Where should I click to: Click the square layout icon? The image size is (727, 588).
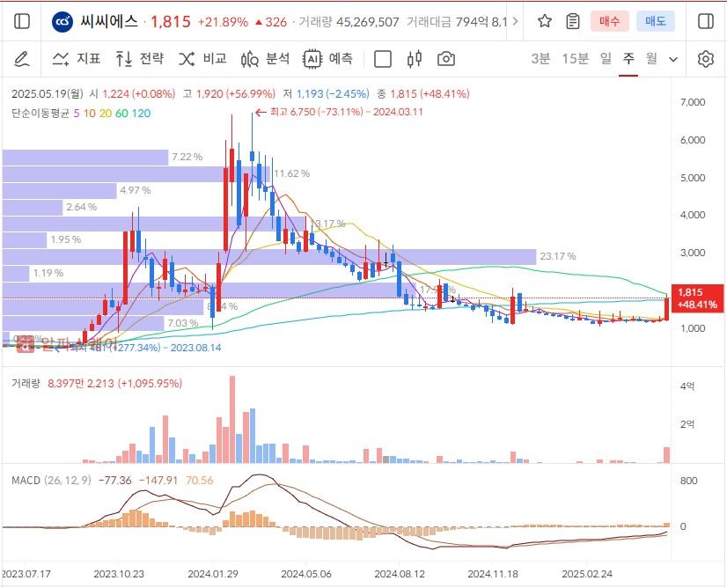[x=383, y=59]
